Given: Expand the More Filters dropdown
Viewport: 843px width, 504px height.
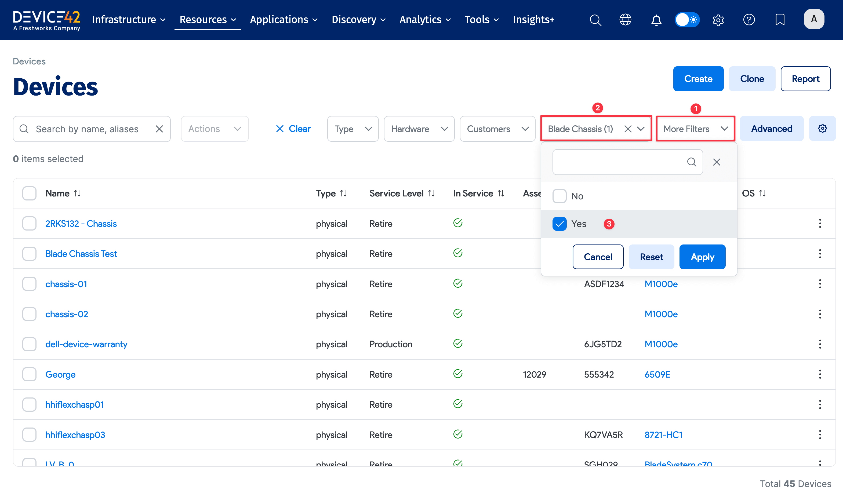Looking at the screenshot, I should (695, 129).
